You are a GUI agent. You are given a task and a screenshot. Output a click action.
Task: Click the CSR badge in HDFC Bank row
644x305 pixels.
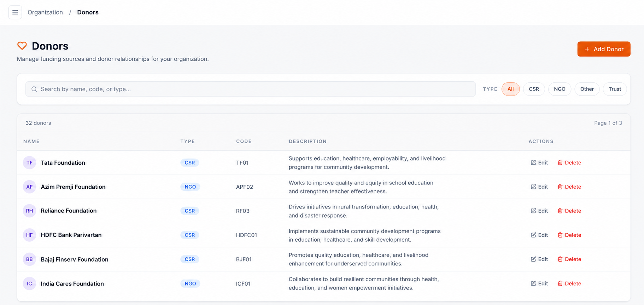tap(190, 235)
